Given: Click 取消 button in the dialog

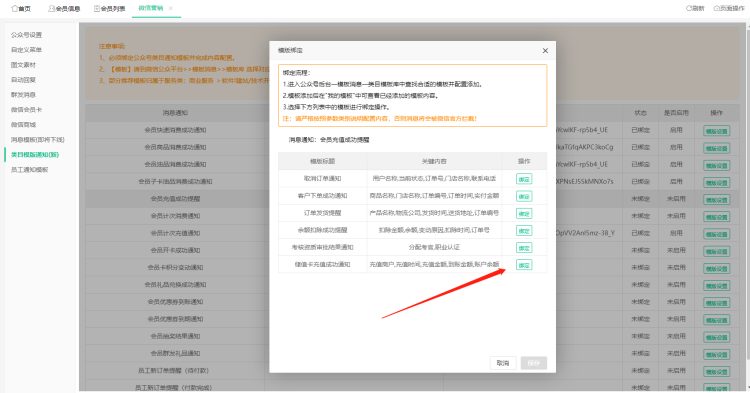Looking at the screenshot, I should pos(503,363).
